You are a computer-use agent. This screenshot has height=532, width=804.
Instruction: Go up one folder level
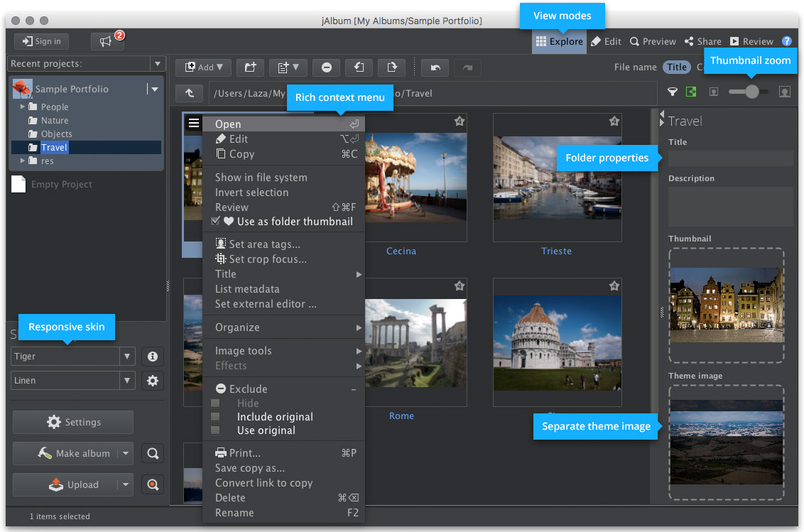[189, 93]
